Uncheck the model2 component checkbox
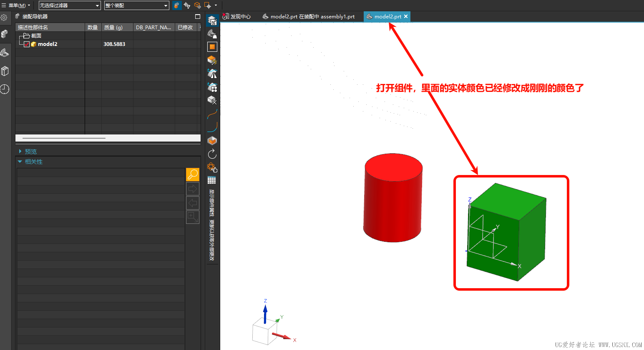Screen dimensions: 644x350 coord(27,44)
